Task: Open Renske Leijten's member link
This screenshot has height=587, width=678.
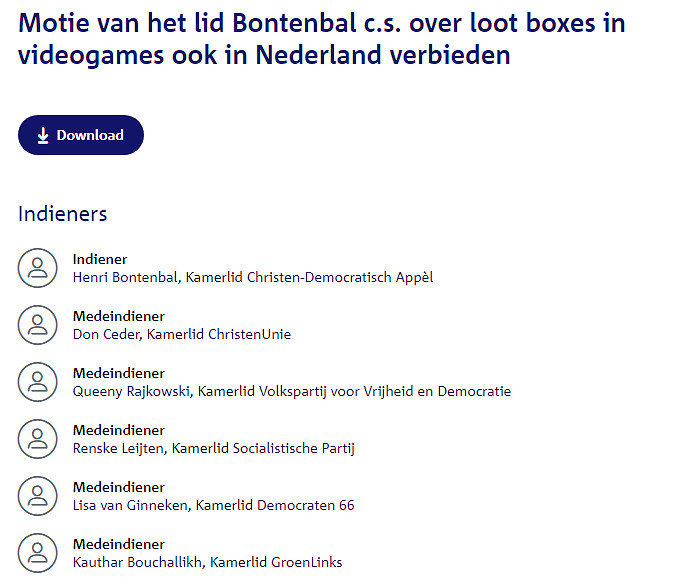Action: (213, 448)
